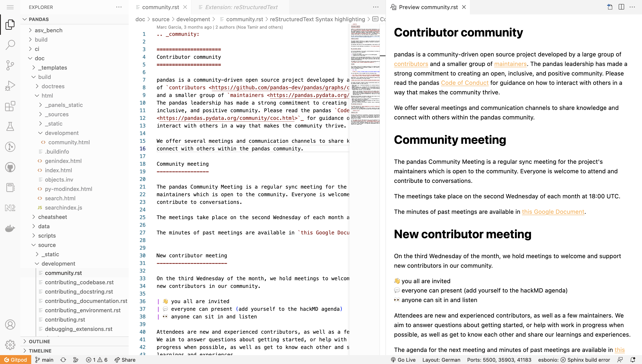Image resolution: width=642 pixels, height=364 pixels.
Task: Click the Synchronize Changes icon in status bar
Action: click(63, 360)
